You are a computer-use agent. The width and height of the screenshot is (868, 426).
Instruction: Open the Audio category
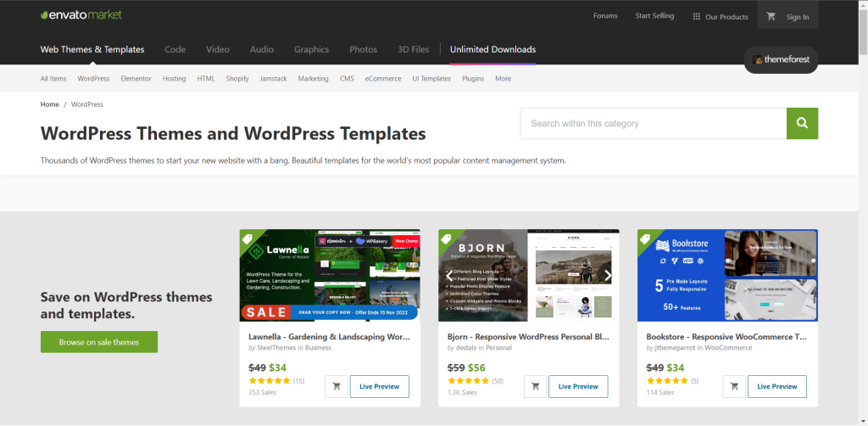click(x=262, y=49)
